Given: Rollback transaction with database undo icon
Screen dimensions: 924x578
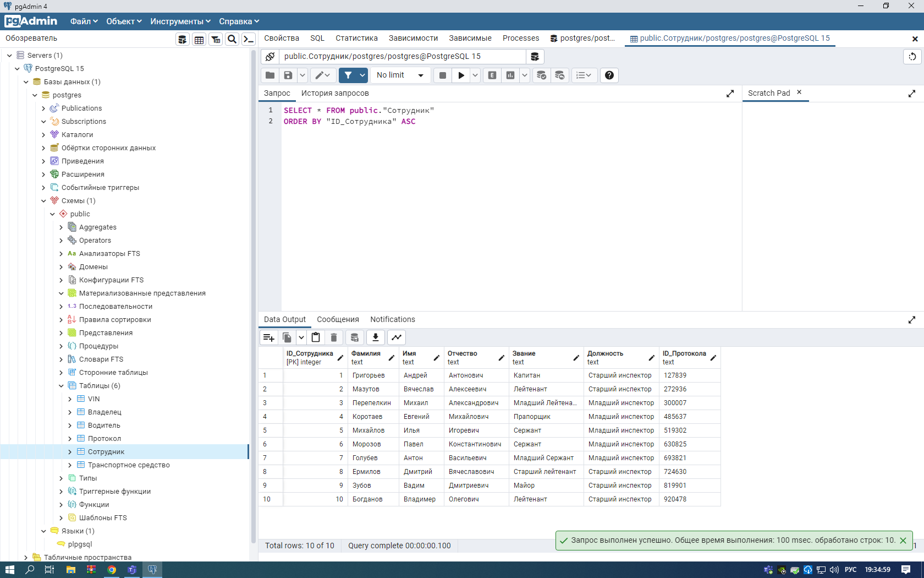Looking at the screenshot, I should (x=560, y=75).
